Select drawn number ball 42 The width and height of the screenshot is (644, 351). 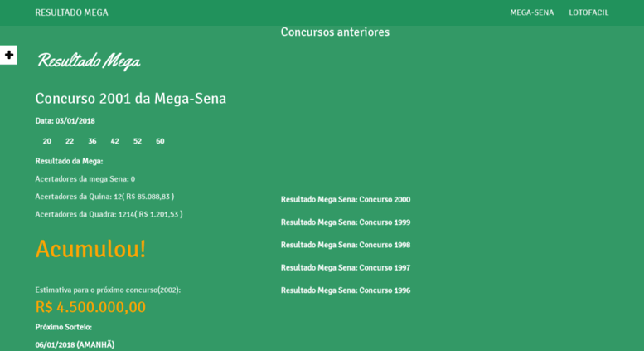click(114, 141)
